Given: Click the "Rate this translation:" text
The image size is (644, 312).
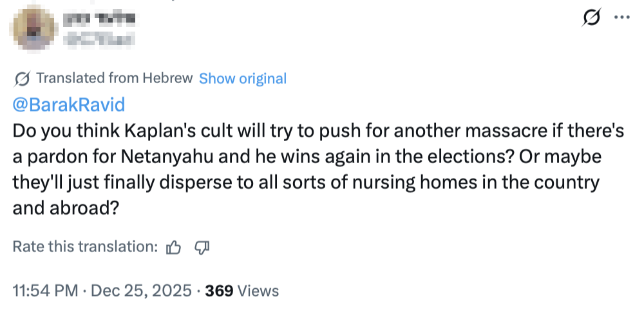Looking at the screenshot, I should coord(86,247).
